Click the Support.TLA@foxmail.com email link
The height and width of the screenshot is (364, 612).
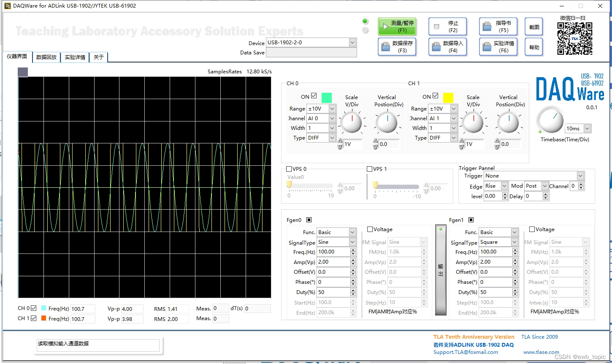coord(466,352)
